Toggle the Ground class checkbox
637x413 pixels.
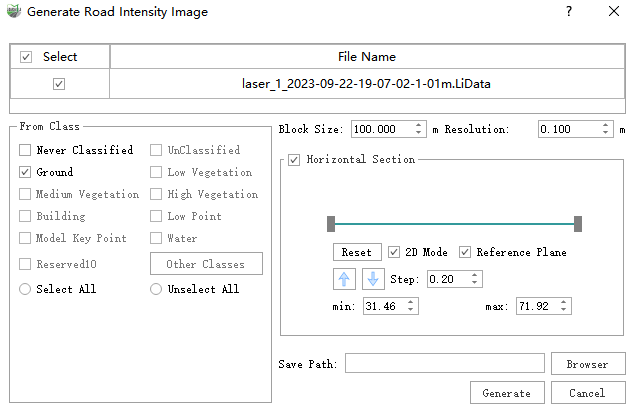[25, 172]
